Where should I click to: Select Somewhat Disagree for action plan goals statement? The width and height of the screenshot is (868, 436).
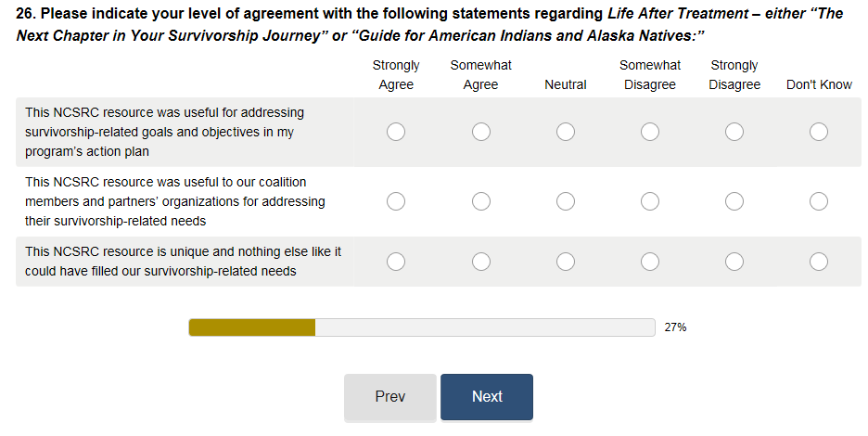pyautogui.click(x=650, y=132)
